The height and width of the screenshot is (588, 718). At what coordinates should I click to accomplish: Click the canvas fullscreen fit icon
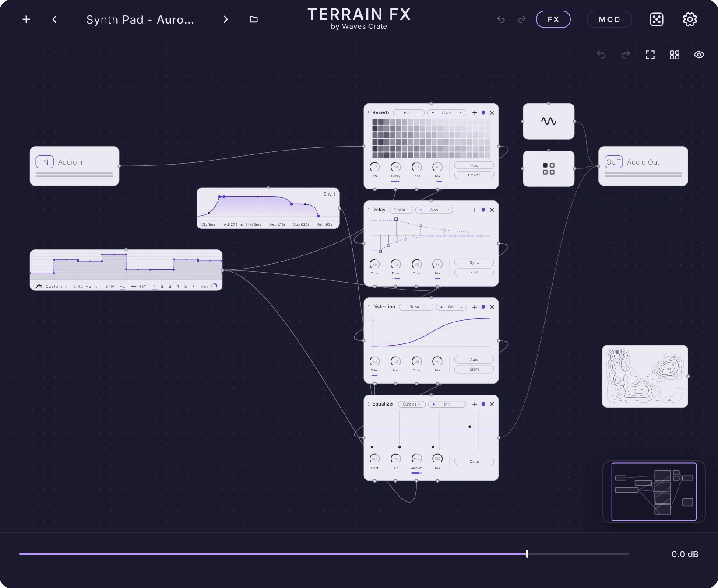(x=650, y=55)
